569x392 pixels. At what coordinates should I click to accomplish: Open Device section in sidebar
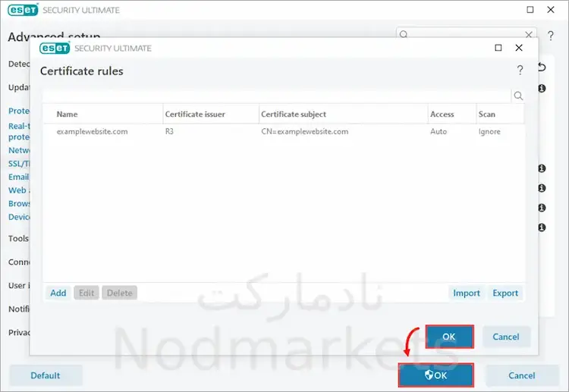[19, 217]
